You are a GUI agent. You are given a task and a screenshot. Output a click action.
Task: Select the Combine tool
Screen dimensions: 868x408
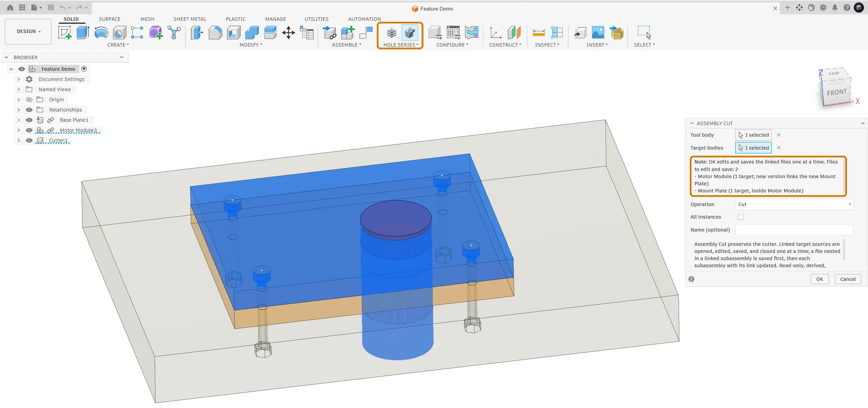[252, 33]
